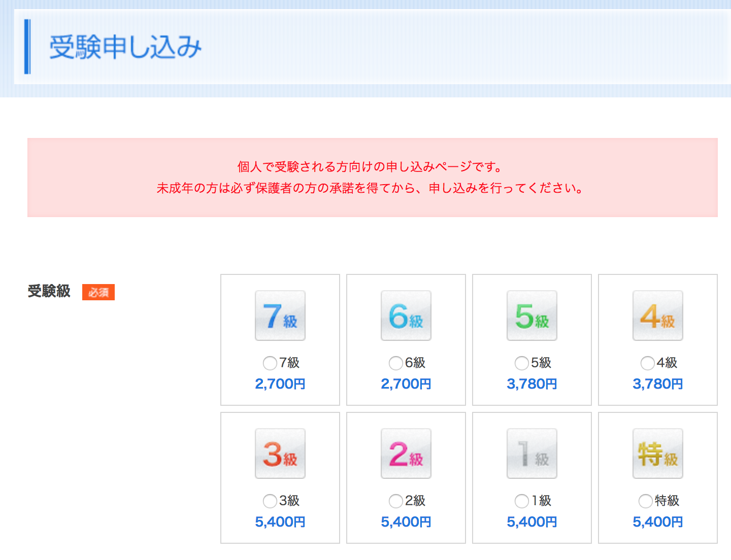The image size is (731, 560).
Task: Pick the 3級 radio button
Action: (x=270, y=501)
